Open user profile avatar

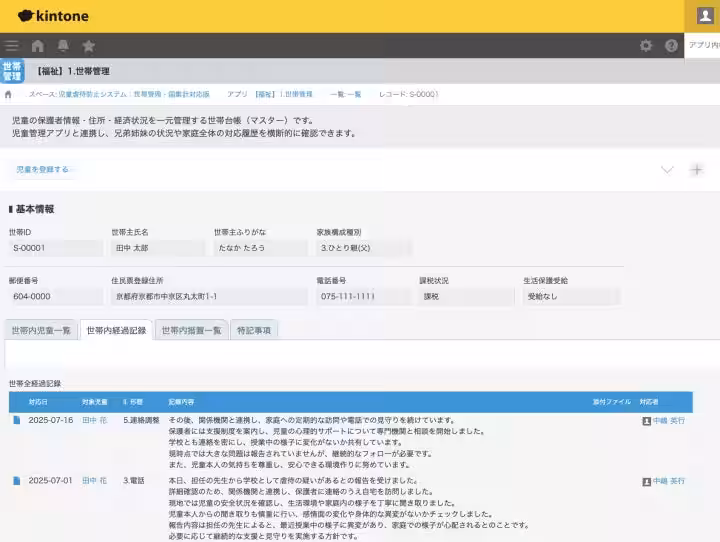[x=705, y=16]
